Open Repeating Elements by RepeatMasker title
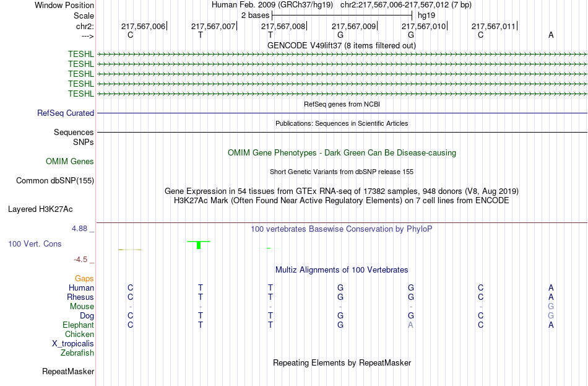The image size is (588, 386). [x=342, y=362]
